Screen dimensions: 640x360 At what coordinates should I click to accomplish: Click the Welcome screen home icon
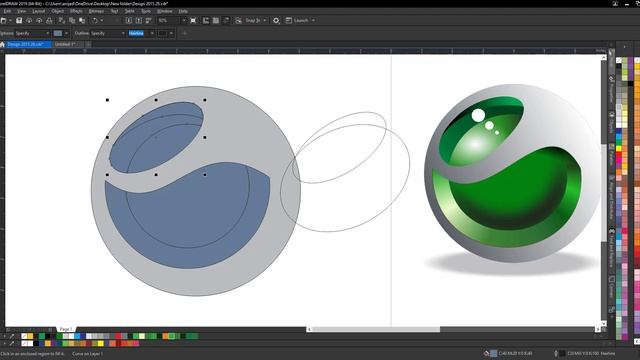[x=2, y=44]
